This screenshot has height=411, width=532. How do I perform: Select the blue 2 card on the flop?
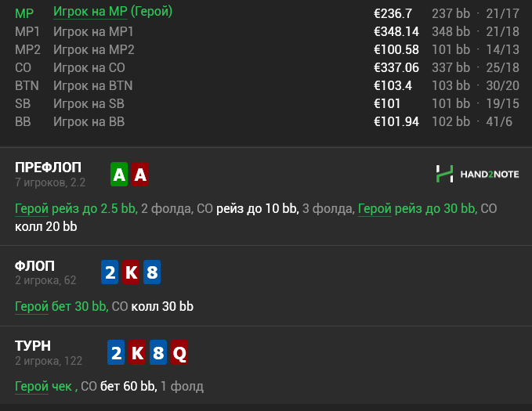click(x=110, y=272)
